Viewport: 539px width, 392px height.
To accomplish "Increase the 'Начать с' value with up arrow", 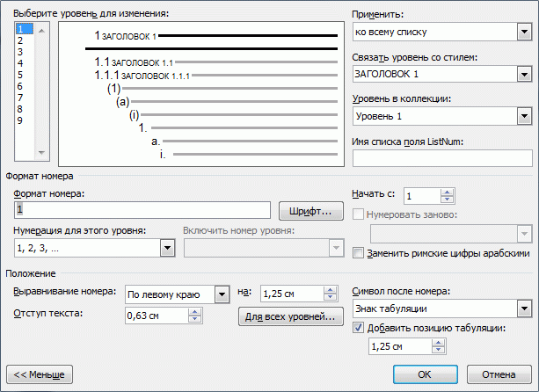I will click(x=447, y=192).
